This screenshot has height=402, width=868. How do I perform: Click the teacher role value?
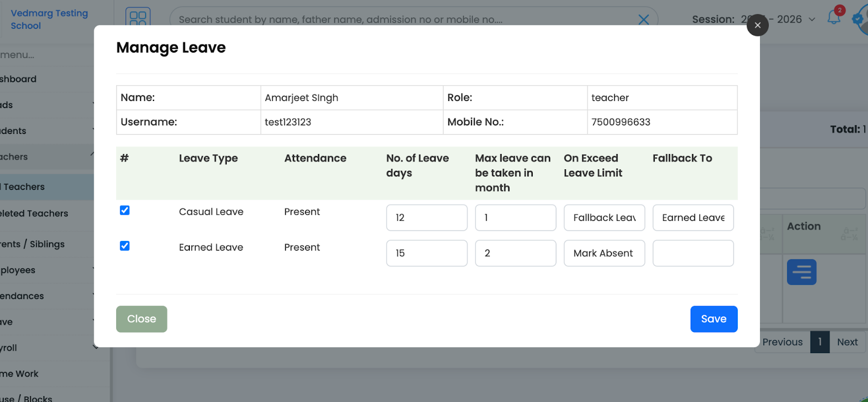click(x=610, y=98)
